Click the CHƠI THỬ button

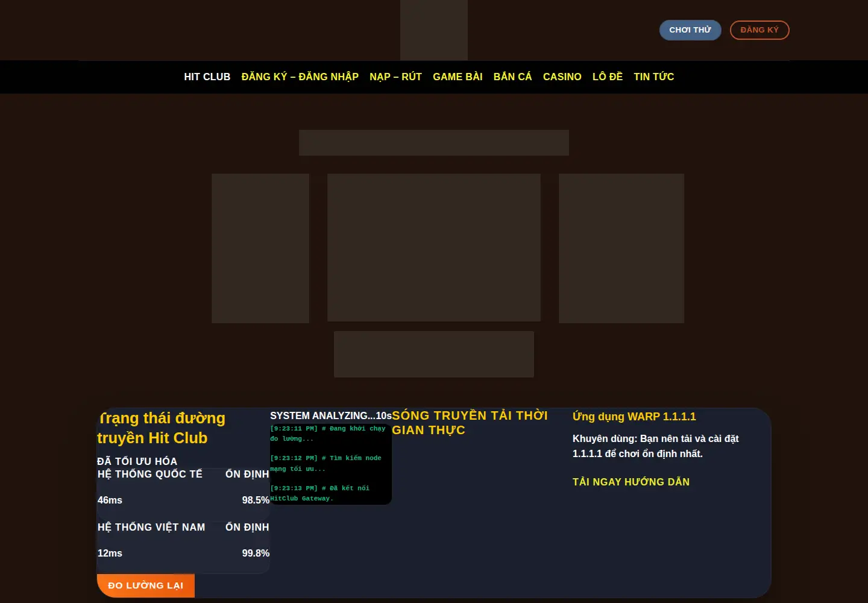690,30
